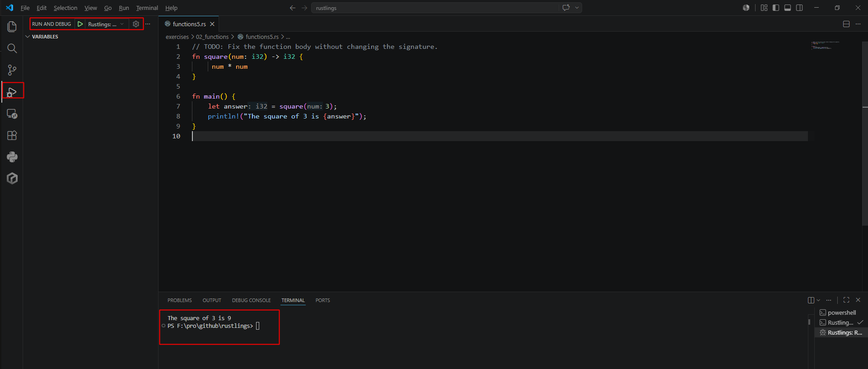
Task: Open editor More Actions ellipsis
Action: click(858, 24)
